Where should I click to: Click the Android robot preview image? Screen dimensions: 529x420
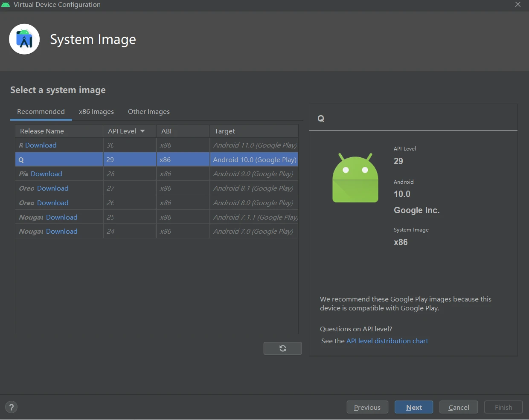[355, 178]
